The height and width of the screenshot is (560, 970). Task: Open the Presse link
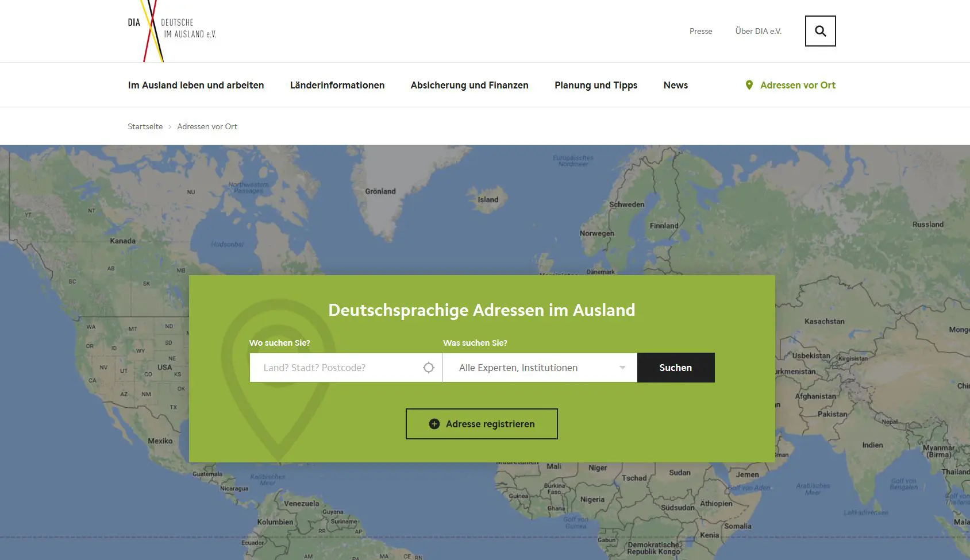700,31
